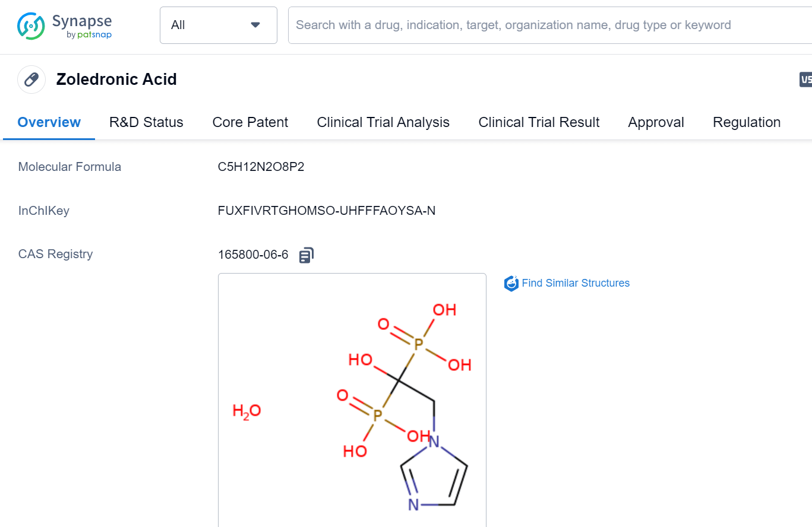Viewport: 812px width, 527px height.
Task: Stay on the Overview tab
Action: pos(49,122)
